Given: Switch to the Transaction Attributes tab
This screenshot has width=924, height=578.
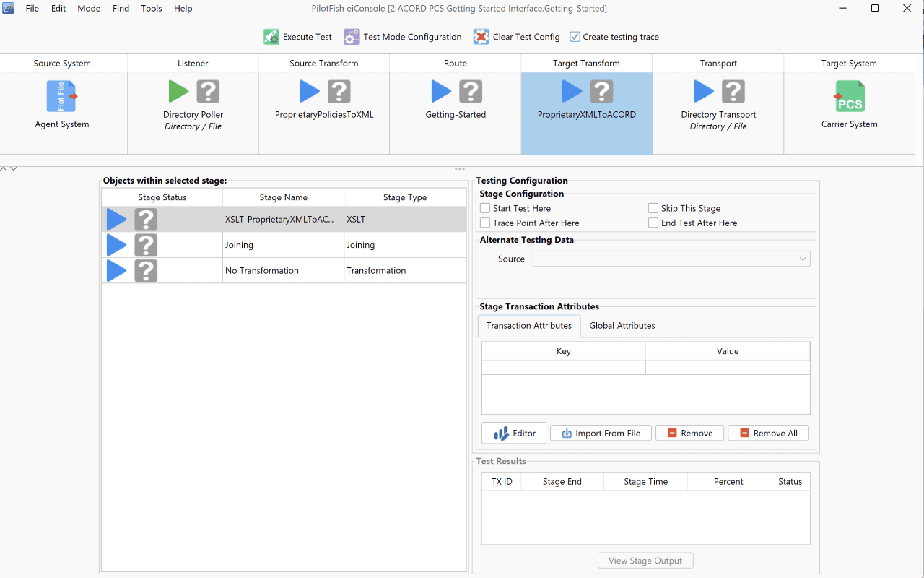Looking at the screenshot, I should [x=529, y=326].
